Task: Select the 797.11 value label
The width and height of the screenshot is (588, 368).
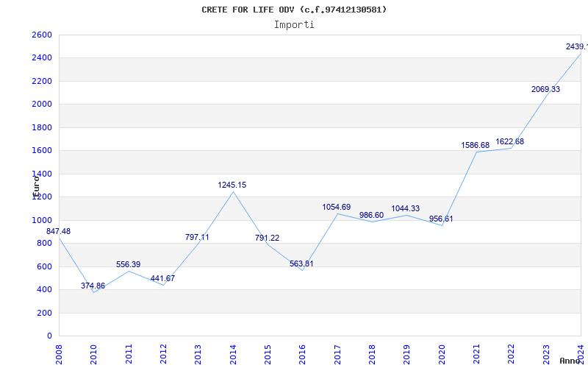Action: click(x=197, y=237)
